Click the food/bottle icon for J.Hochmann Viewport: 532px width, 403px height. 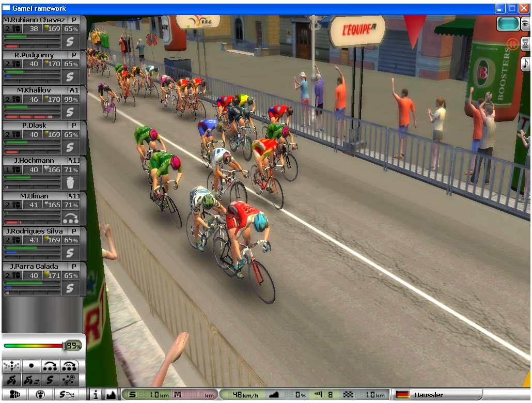point(70,182)
